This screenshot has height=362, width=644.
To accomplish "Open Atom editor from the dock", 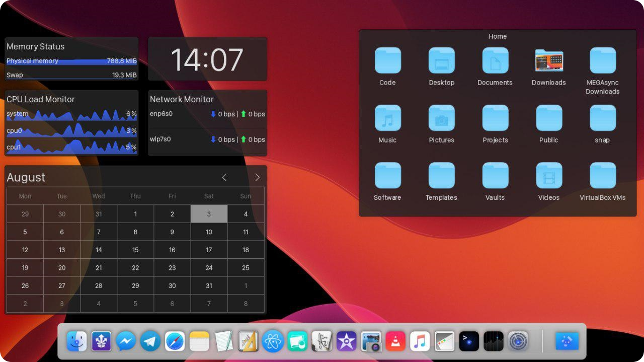I will pyautogui.click(x=273, y=341).
